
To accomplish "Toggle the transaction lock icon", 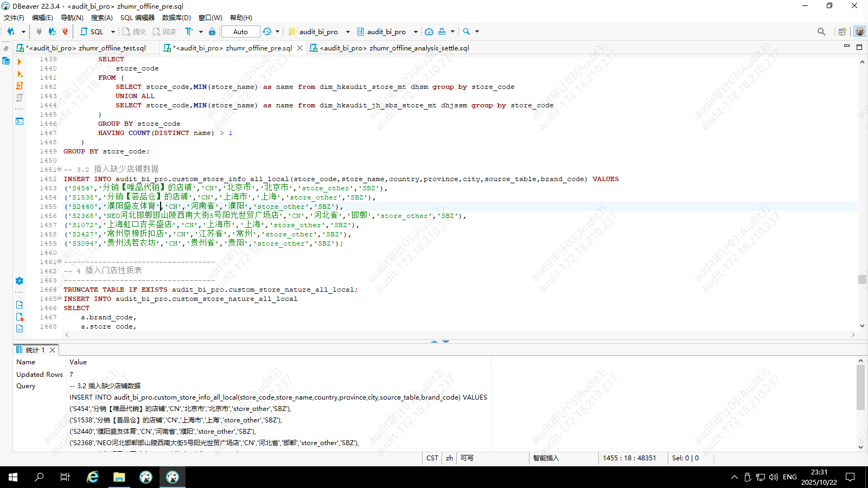I will coord(212,32).
